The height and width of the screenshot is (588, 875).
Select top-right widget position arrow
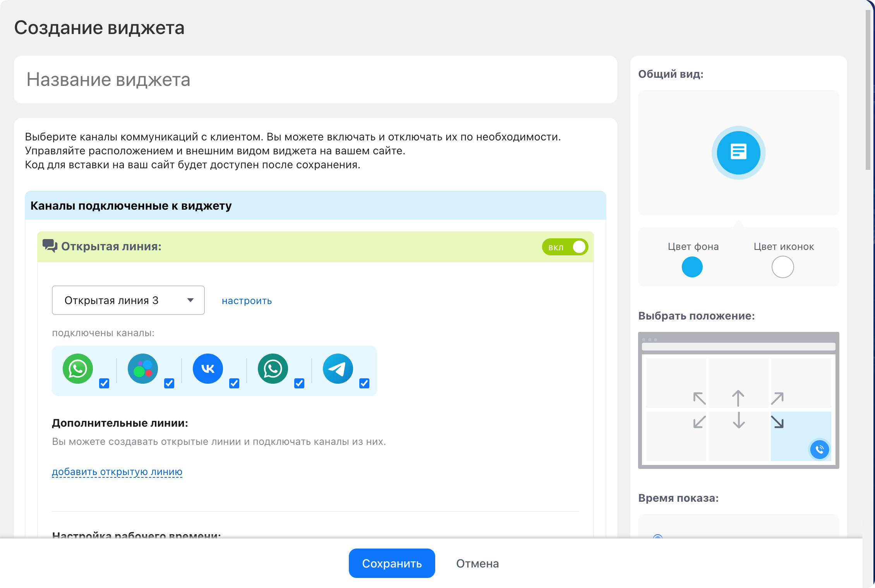777,398
